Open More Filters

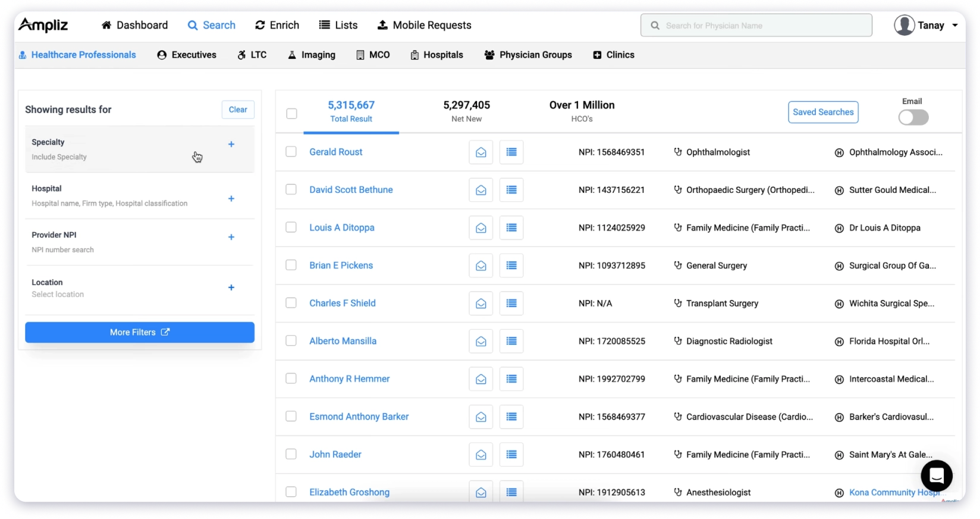[140, 332]
